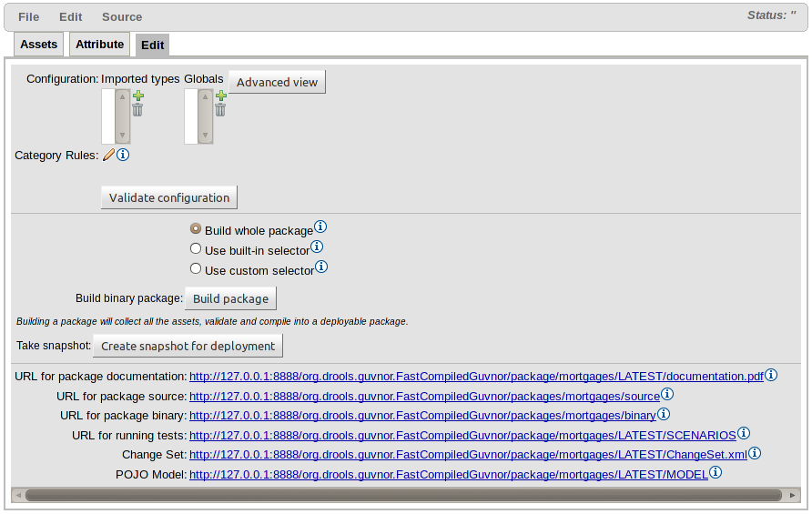
Task: Show info for Category Rules
Action: [x=123, y=156]
